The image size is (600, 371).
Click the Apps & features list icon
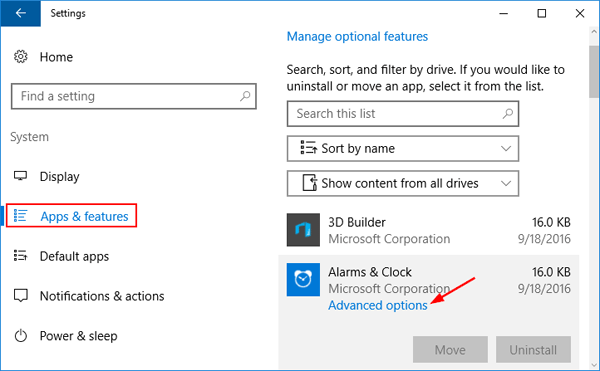[x=21, y=216]
